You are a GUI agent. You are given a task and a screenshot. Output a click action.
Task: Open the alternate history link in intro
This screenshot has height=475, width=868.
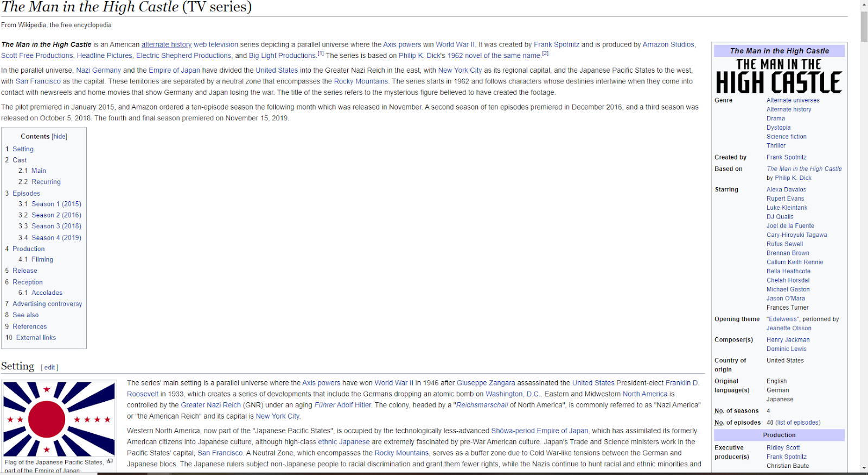coord(167,44)
